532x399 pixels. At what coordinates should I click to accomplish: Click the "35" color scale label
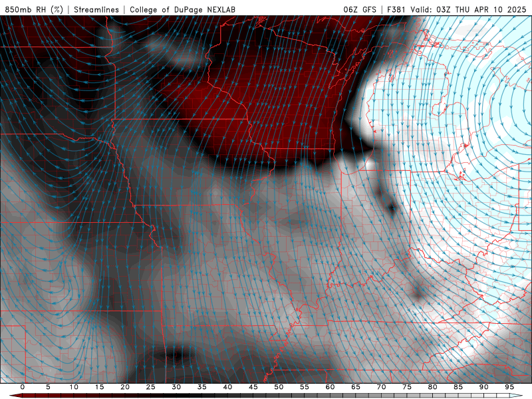[201, 387]
